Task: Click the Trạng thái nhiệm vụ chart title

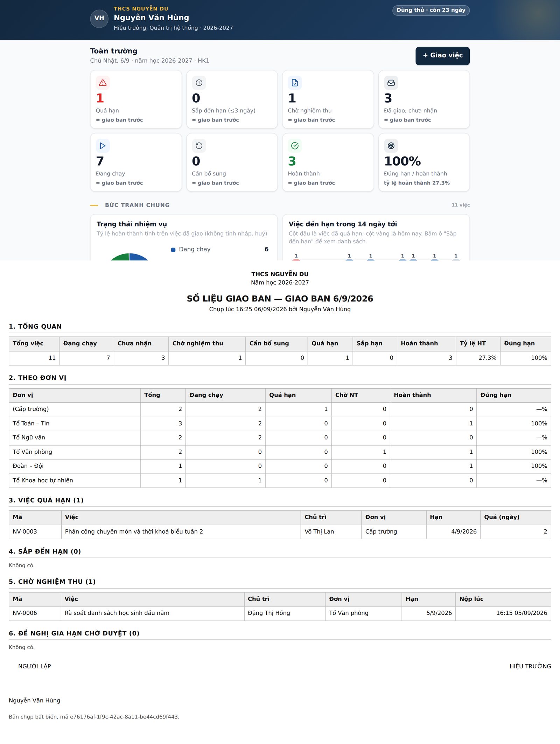Action: tap(132, 224)
